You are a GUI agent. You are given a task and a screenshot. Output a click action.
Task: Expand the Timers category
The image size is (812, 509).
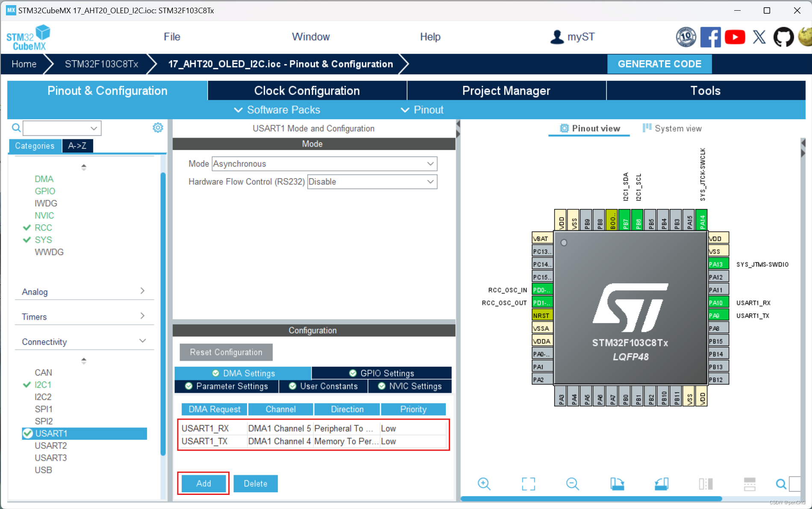[84, 317]
